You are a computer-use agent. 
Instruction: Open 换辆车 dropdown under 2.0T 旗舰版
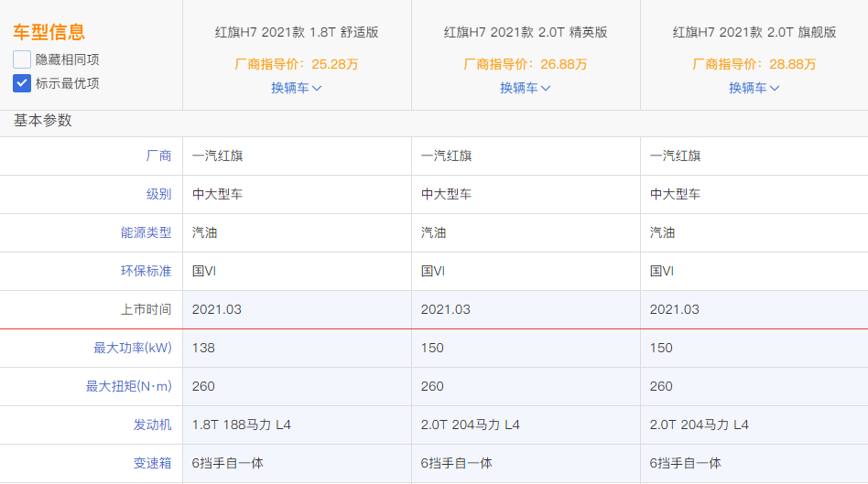pos(754,88)
